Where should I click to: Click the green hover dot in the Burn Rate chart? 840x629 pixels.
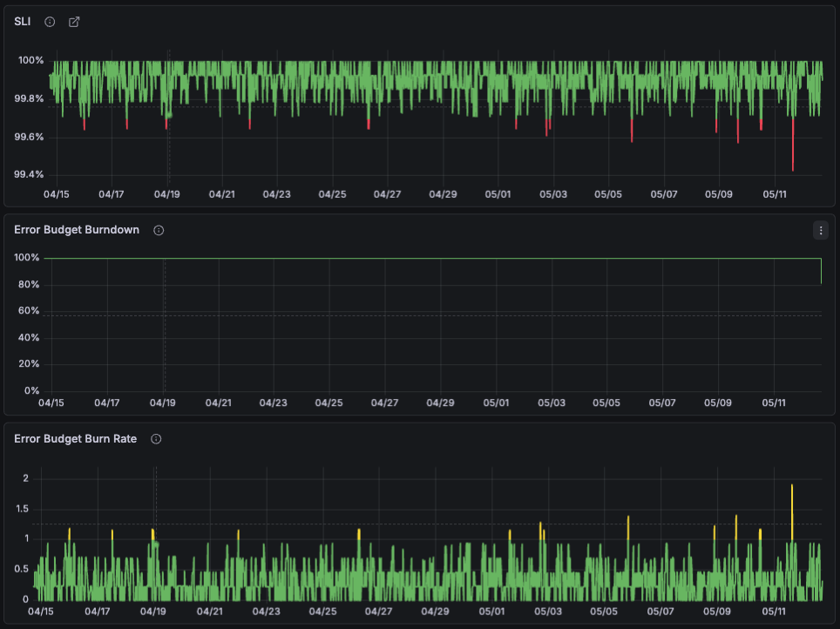(x=156, y=544)
